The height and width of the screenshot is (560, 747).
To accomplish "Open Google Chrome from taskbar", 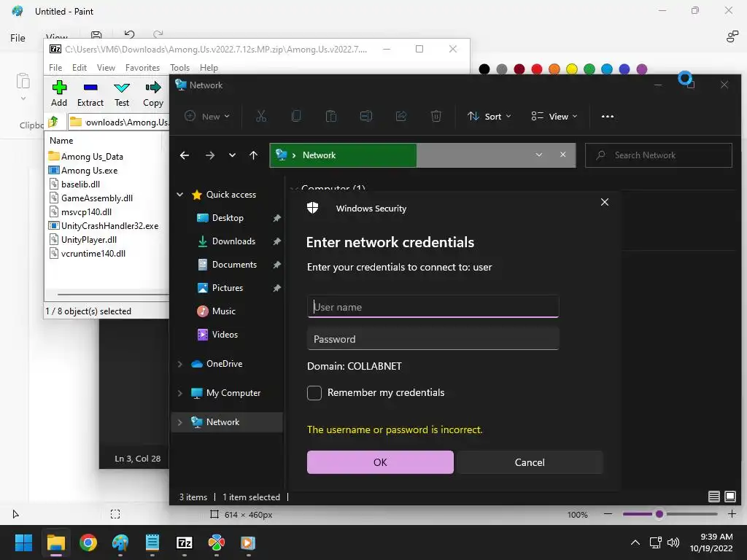I will pyautogui.click(x=88, y=542).
